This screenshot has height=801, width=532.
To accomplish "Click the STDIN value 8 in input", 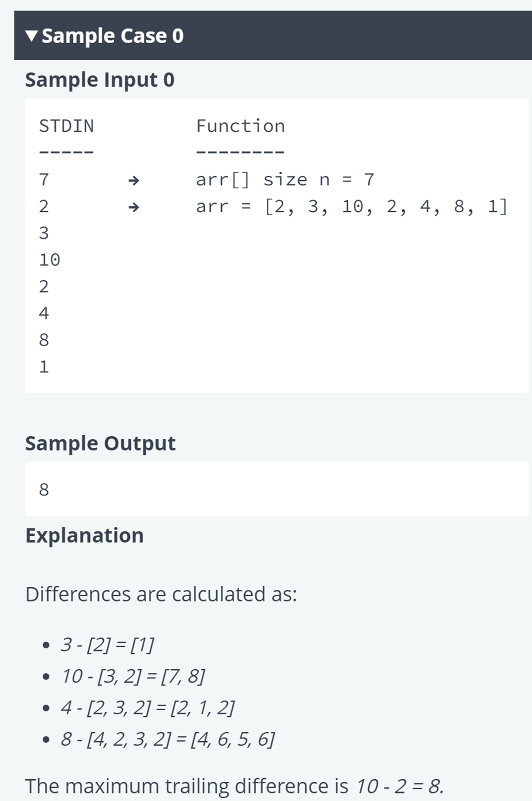I will pos(44,340).
